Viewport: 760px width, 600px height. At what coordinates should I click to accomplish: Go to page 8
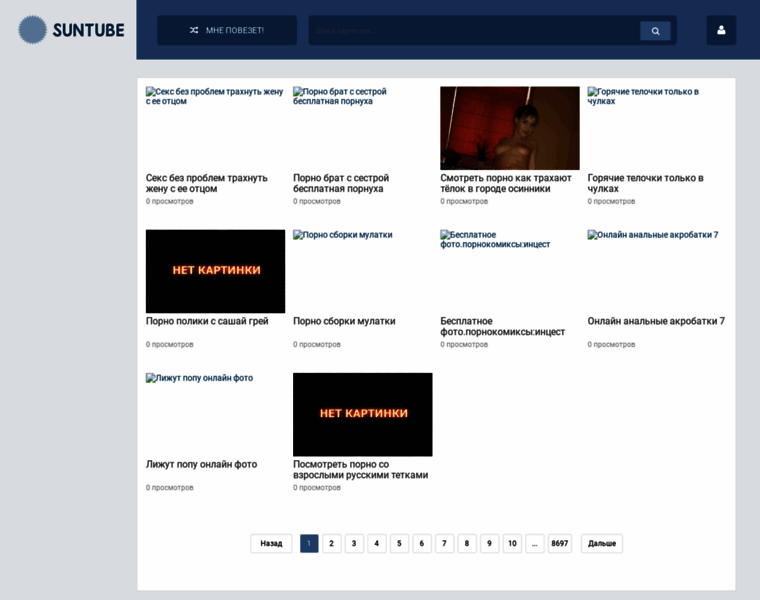pos(467,543)
